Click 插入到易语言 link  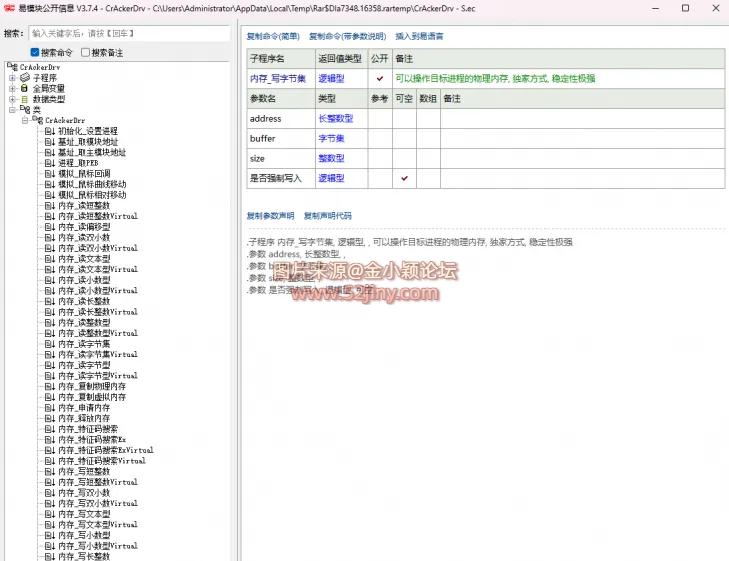click(419, 36)
